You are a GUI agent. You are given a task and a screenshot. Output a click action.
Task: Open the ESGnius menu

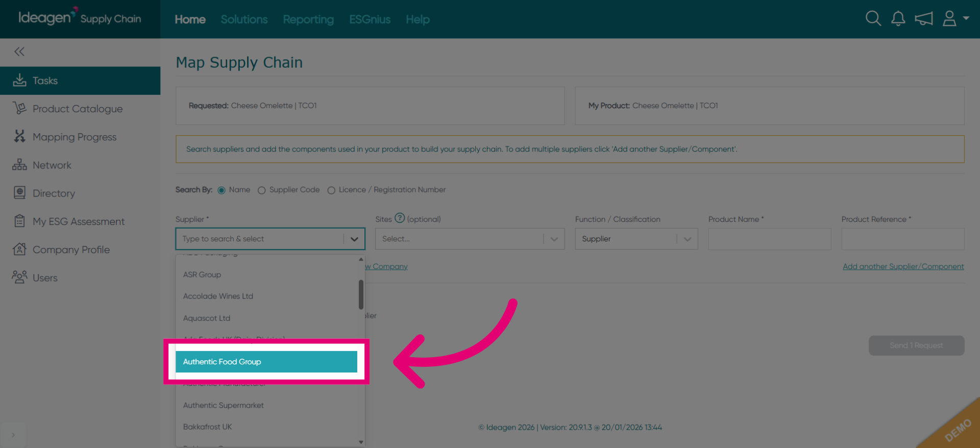coord(370,19)
